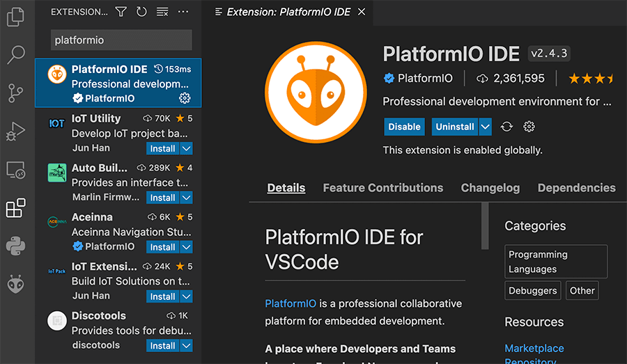This screenshot has width=627, height=364.
Task: Select Discotools extension list entry title
Action: pos(99,316)
